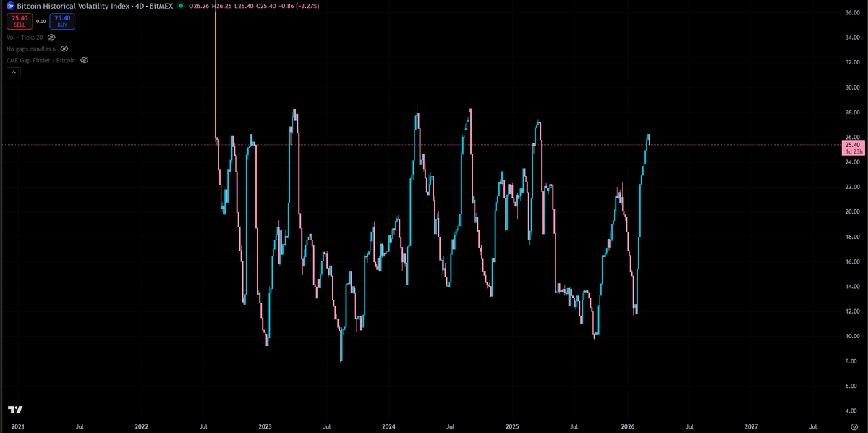Toggle visibility of No gaps candles 6
This screenshot has height=433, width=868.
[63, 49]
